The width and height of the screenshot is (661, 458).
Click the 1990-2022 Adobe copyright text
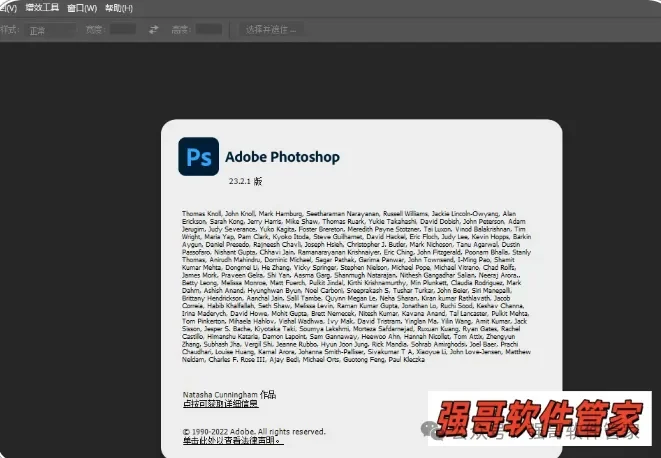pos(254,431)
